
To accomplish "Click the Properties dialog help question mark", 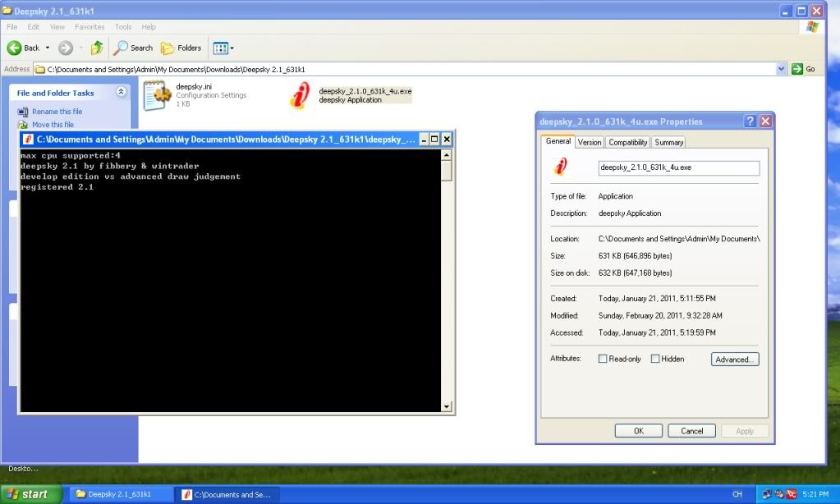I will click(x=750, y=121).
